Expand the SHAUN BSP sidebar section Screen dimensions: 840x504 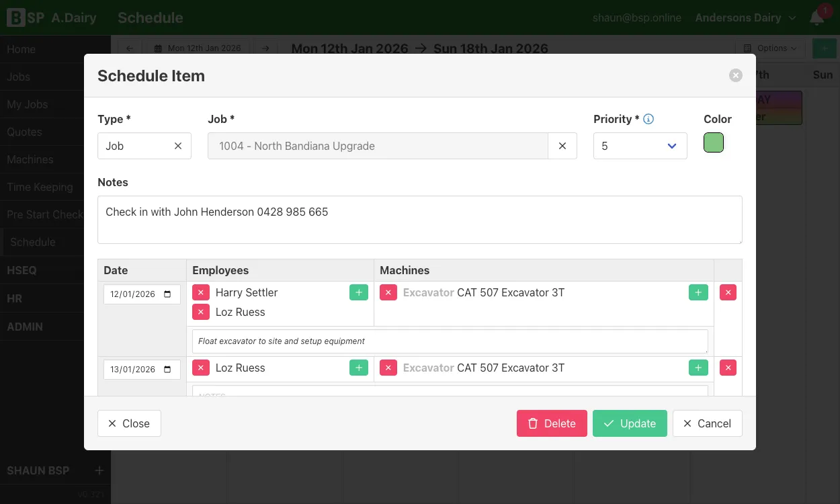[99, 470]
